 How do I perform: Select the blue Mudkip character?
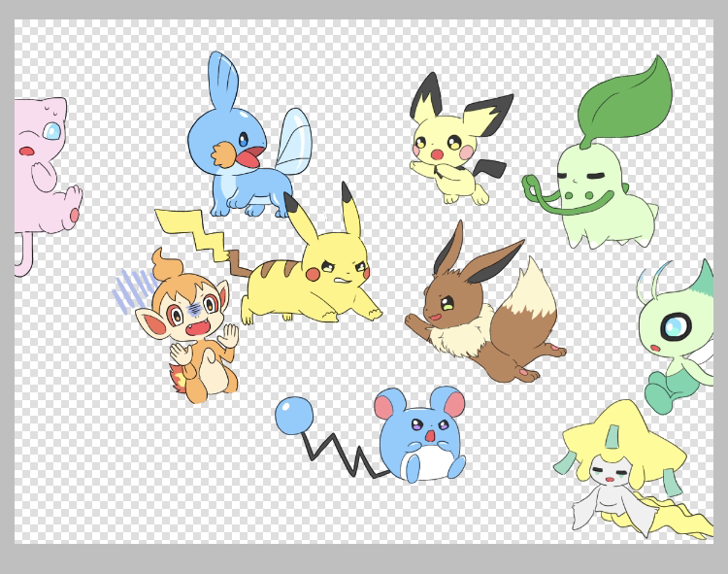point(249,136)
